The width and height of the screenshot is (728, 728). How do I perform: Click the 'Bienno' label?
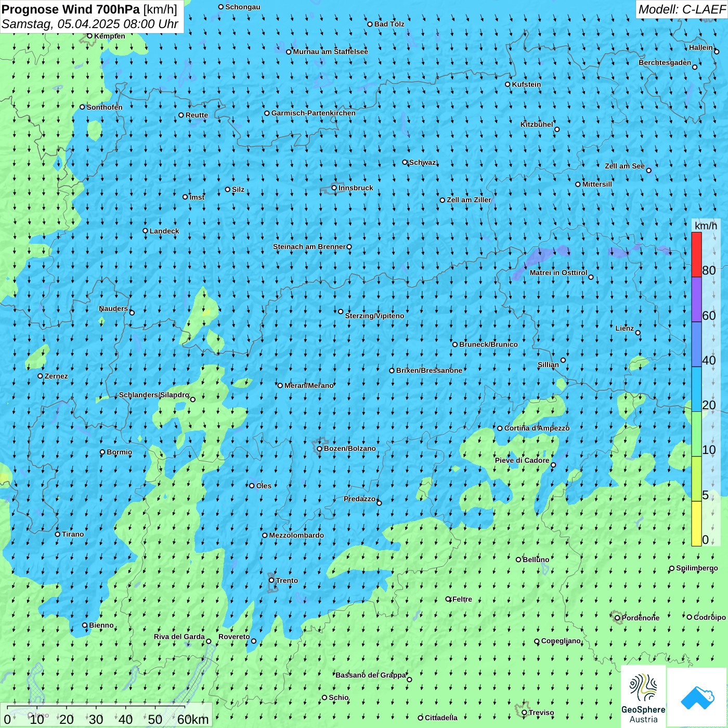(101, 625)
